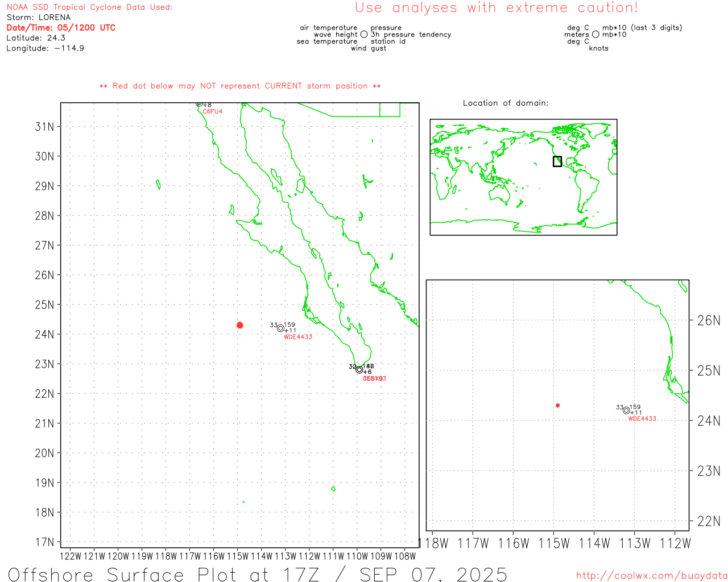The width and height of the screenshot is (728, 582).
Task: Click the black domain box on world map
Action: 557,161
